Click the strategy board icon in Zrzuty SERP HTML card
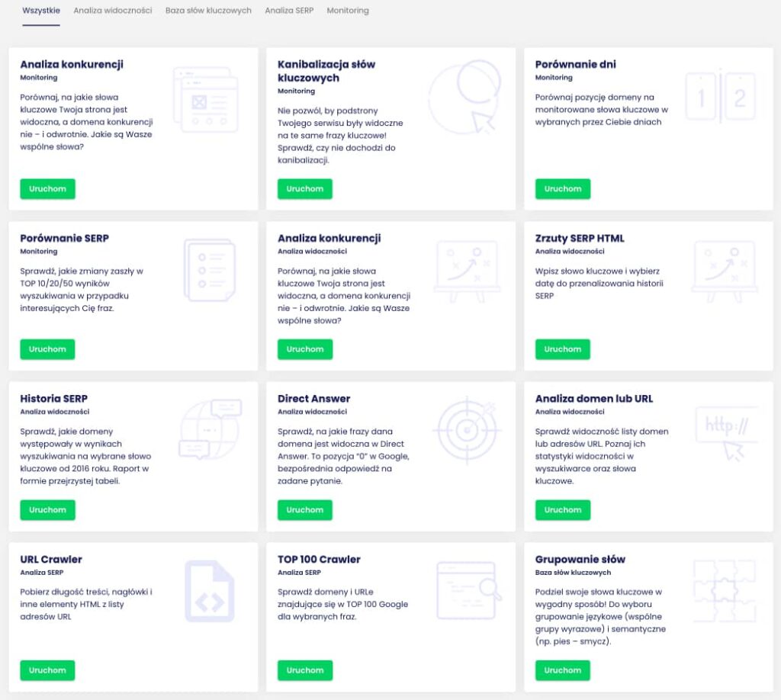Screen dimensions: 781x700 pos(724,271)
